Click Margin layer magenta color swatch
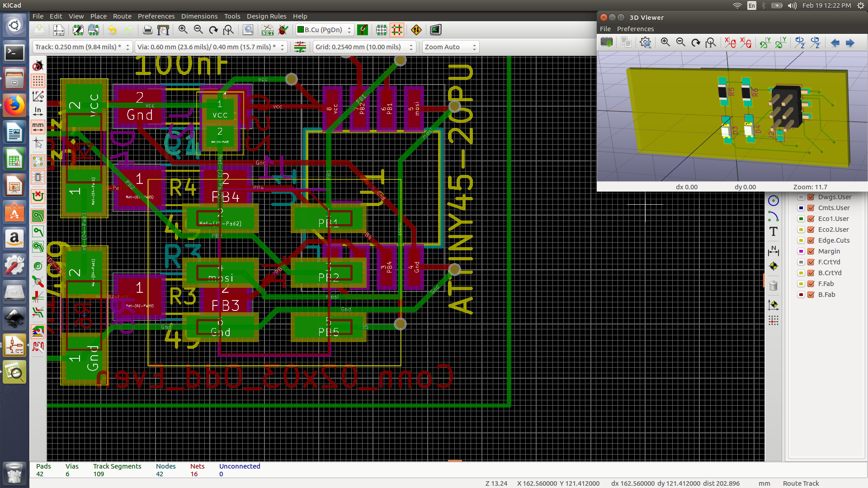This screenshot has height=488, width=868. tap(801, 251)
